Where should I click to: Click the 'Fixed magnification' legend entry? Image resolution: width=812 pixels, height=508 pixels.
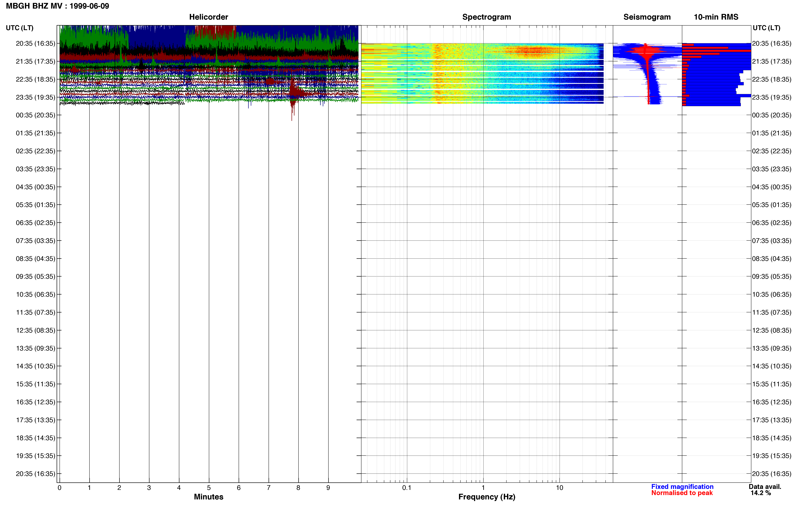tap(682, 486)
